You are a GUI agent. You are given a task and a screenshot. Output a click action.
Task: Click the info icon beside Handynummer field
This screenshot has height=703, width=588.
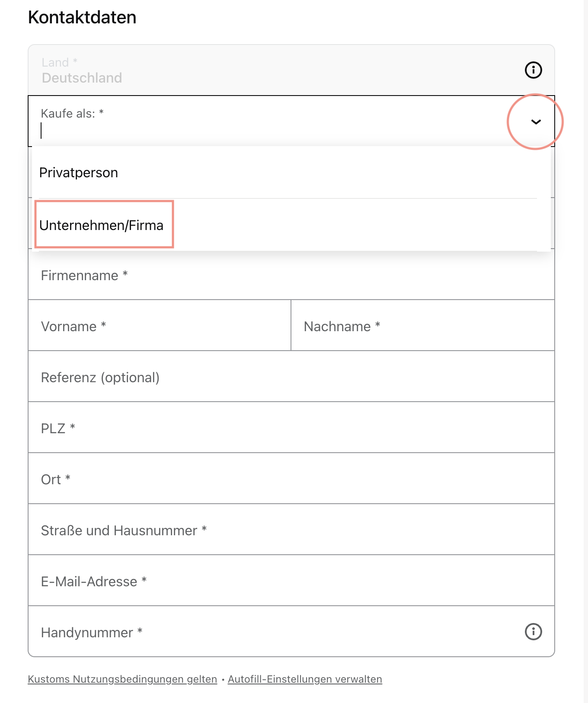point(533,632)
